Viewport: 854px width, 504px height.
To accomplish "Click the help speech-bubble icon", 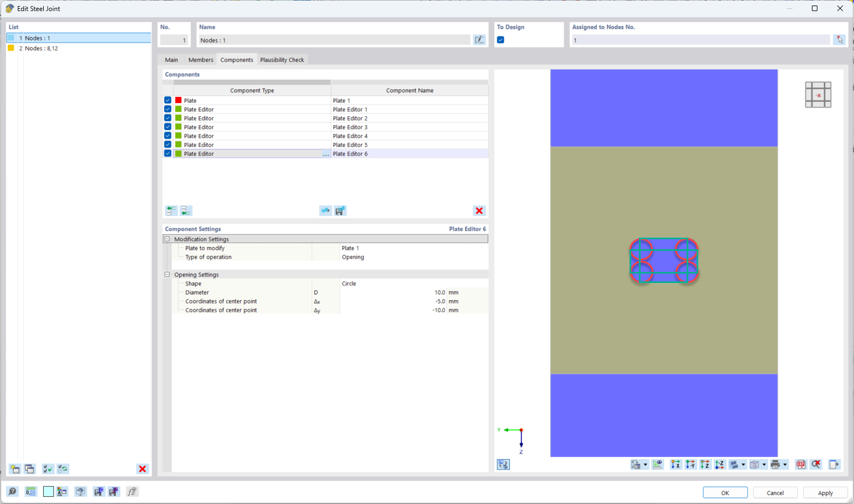I will click(12, 492).
